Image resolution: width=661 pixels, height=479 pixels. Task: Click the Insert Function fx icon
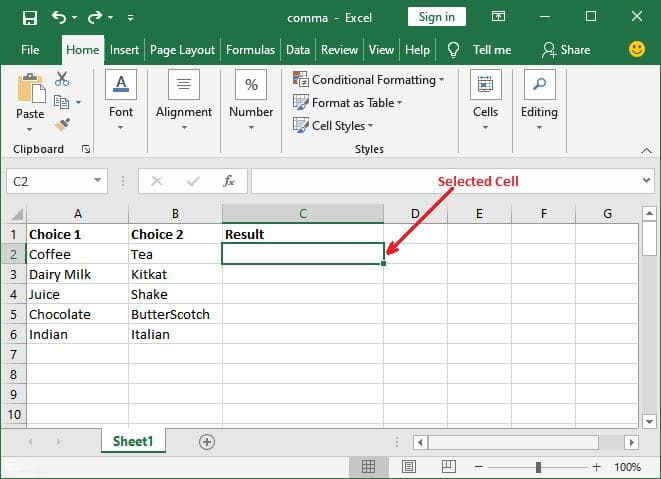pos(228,181)
